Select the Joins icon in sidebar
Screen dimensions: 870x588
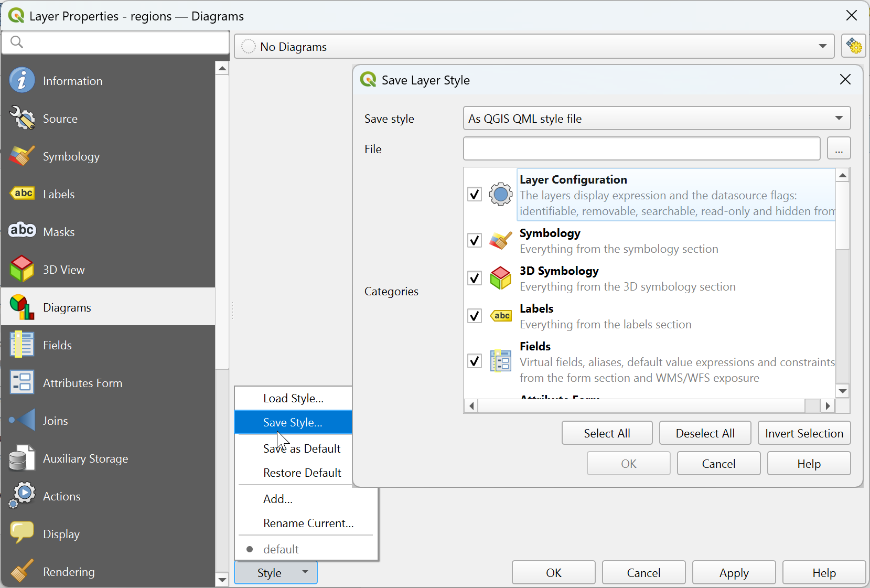click(x=22, y=421)
